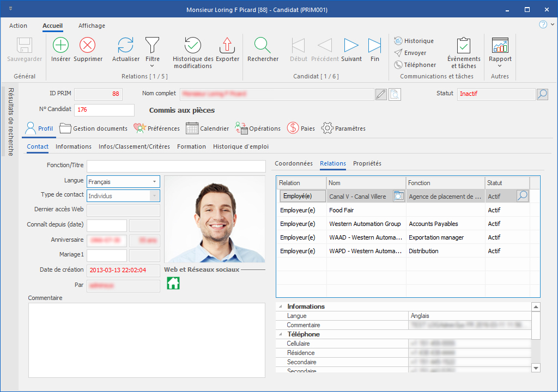Expand the Langue combo box
558x392 pixels.
(x=154, y=181)
